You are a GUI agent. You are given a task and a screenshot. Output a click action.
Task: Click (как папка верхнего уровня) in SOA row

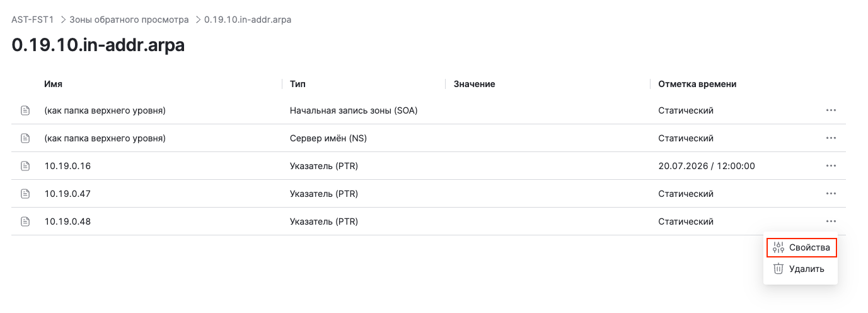point(105,110)
